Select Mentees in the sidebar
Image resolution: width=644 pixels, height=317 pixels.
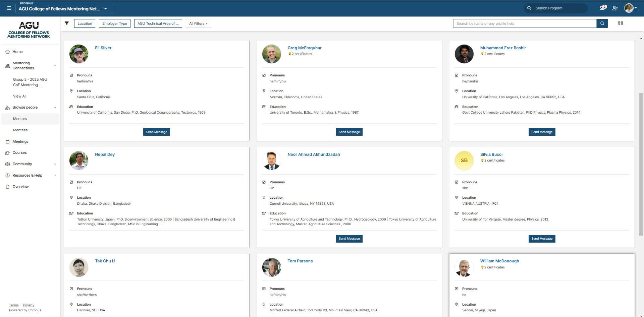click(x=20, y=130)
